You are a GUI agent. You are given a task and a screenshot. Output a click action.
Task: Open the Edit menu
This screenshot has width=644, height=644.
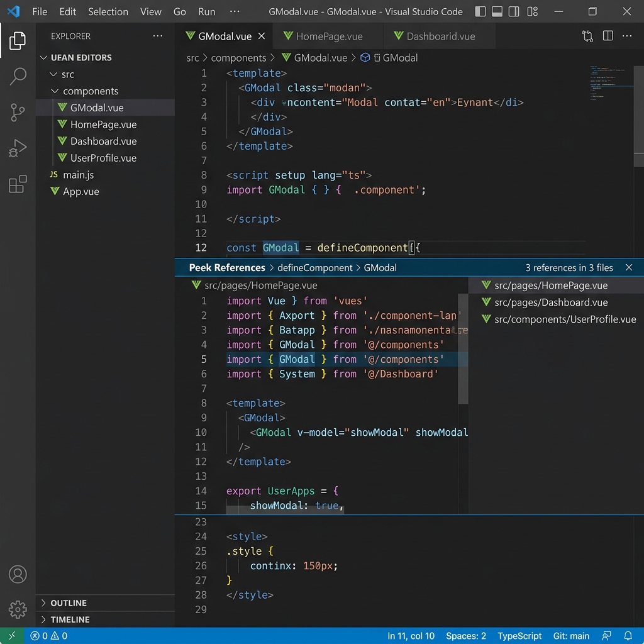coord(68,11)
